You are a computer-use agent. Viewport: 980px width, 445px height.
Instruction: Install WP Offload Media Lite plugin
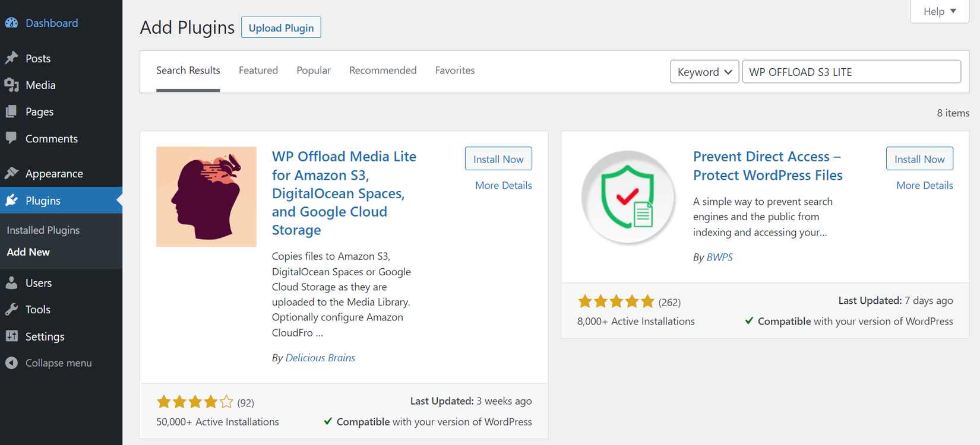coord(498,159)
